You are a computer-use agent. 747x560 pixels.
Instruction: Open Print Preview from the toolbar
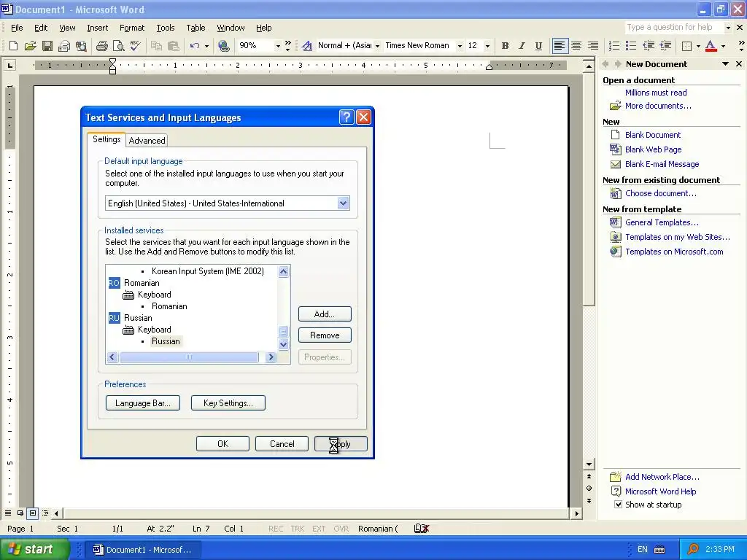[119, 46]
